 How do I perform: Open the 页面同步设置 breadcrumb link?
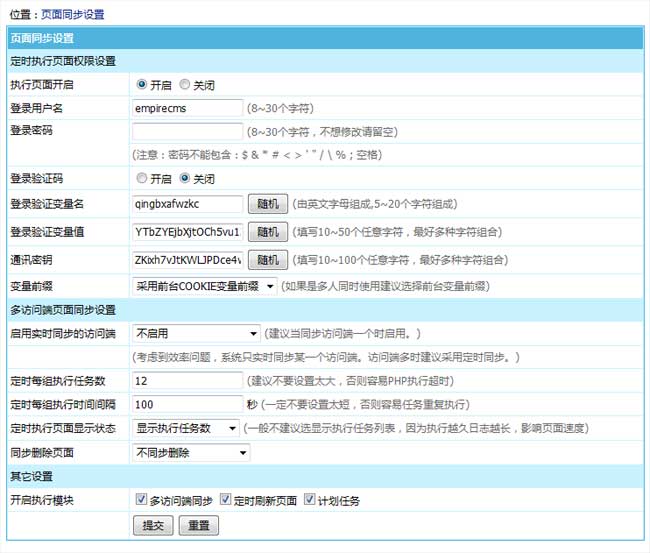72,15
